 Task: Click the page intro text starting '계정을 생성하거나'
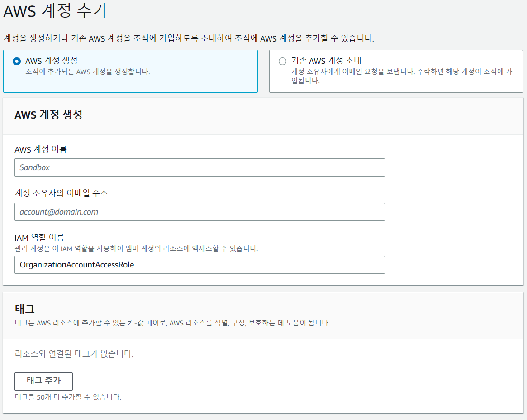189,38
